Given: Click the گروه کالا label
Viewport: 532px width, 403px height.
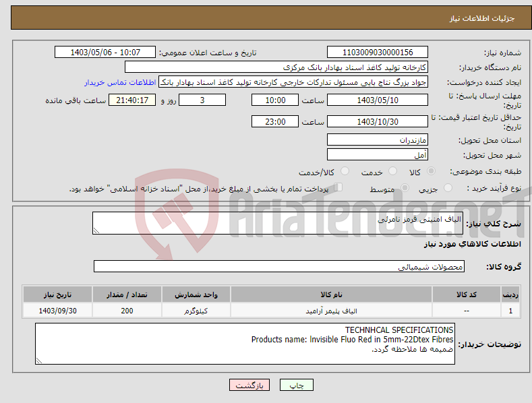Looking at the screenshot, I should [504, 267].
